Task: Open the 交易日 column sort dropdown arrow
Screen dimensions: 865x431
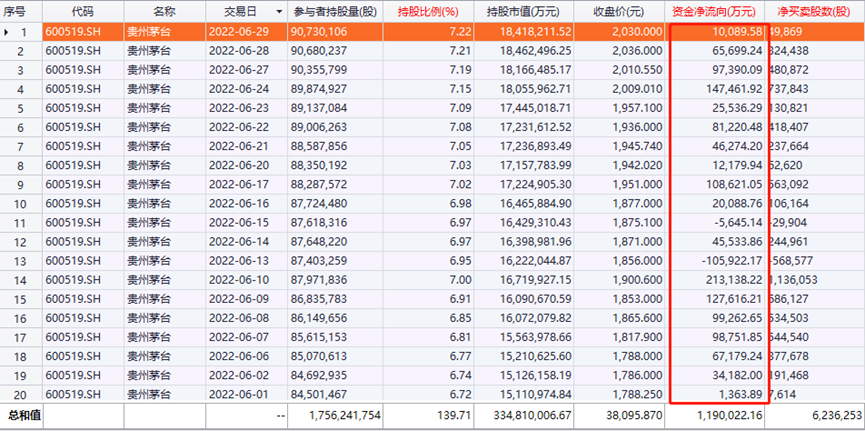Action: point(279,12)
